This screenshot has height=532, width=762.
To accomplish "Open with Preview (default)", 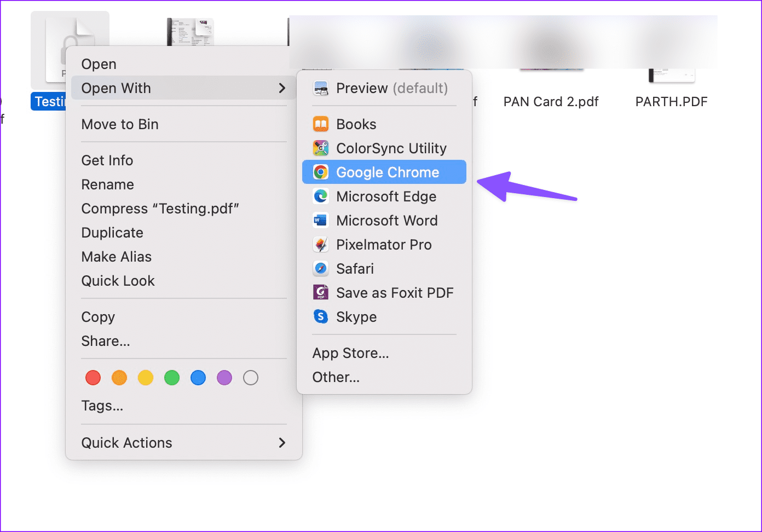I will click(384, 88).
